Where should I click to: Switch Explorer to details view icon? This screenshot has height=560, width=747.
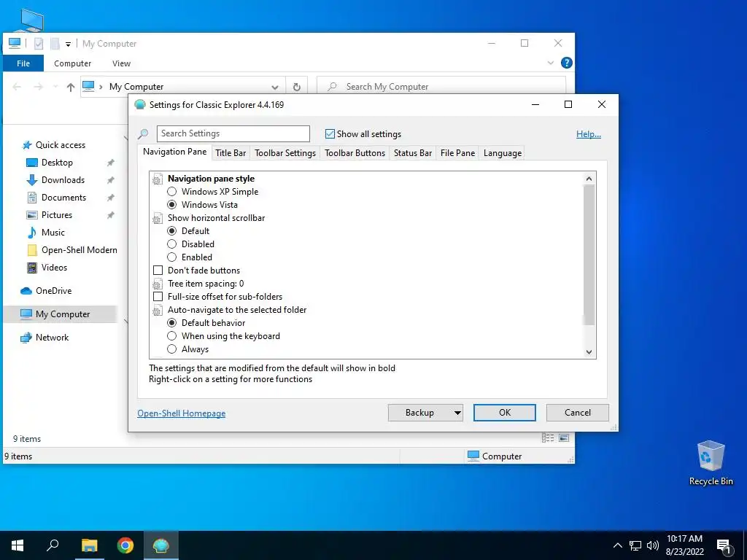point(548,437)
